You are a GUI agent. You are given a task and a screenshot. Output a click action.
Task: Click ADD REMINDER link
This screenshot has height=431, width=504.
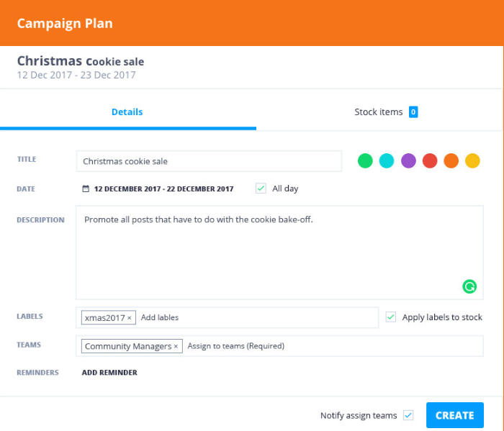click(109, 373)
